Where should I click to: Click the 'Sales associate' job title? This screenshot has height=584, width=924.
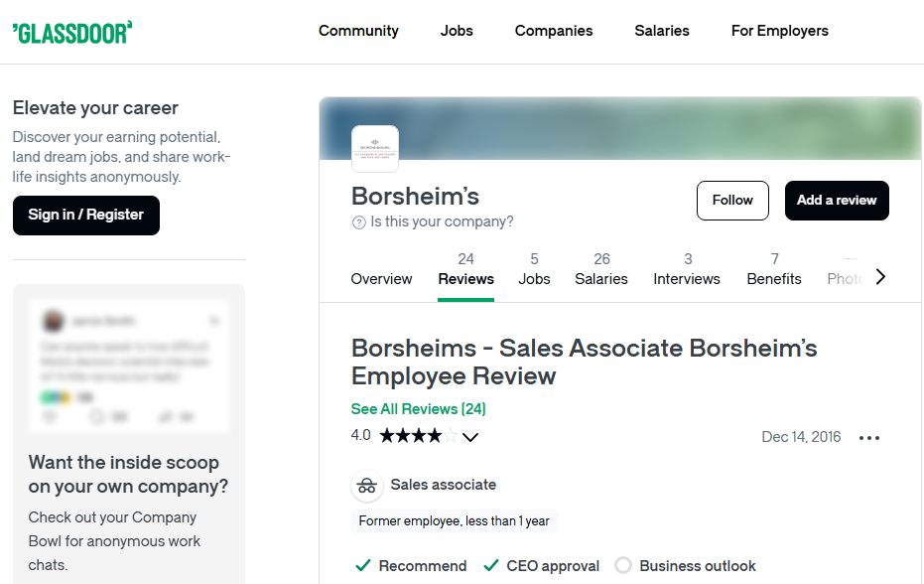[x=443, y=485]
